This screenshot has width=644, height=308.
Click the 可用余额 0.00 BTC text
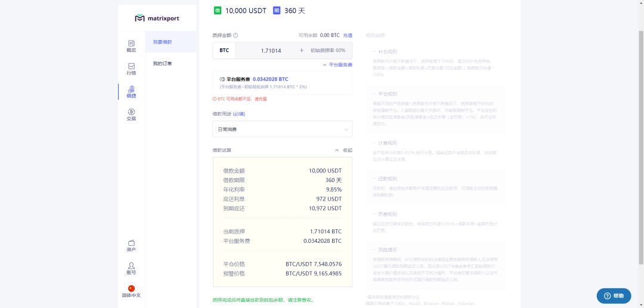pyautogui.click(x=319, y=35)
